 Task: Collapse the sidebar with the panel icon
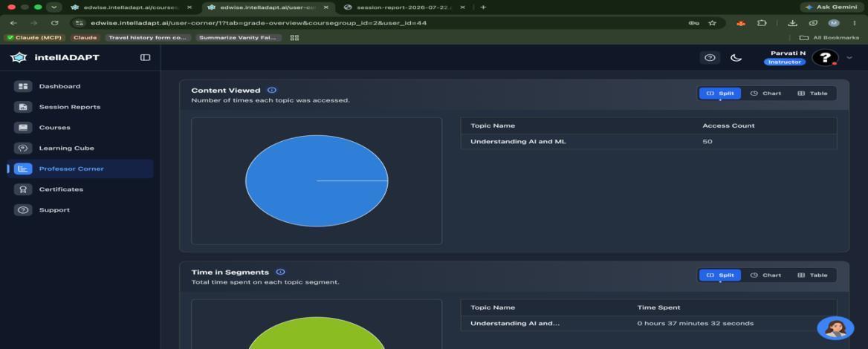145,57
